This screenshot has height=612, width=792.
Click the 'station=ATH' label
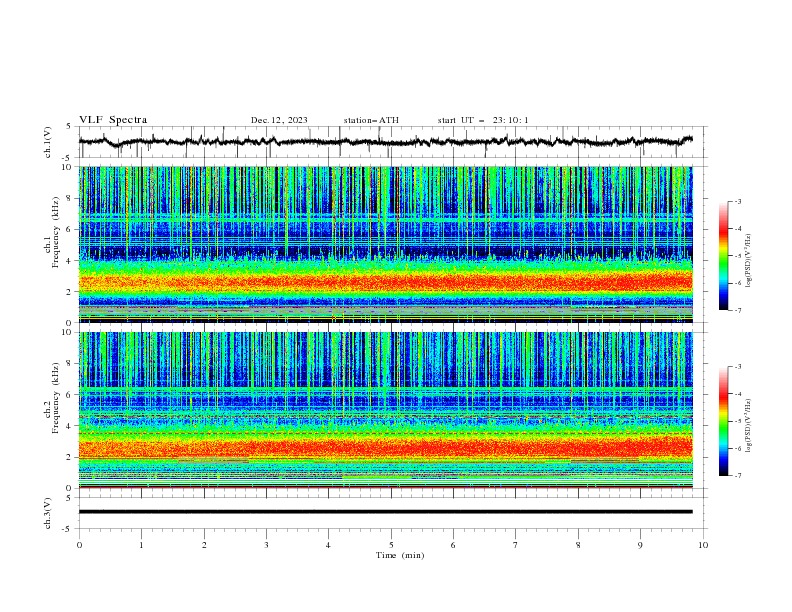(x=371, y=120)
